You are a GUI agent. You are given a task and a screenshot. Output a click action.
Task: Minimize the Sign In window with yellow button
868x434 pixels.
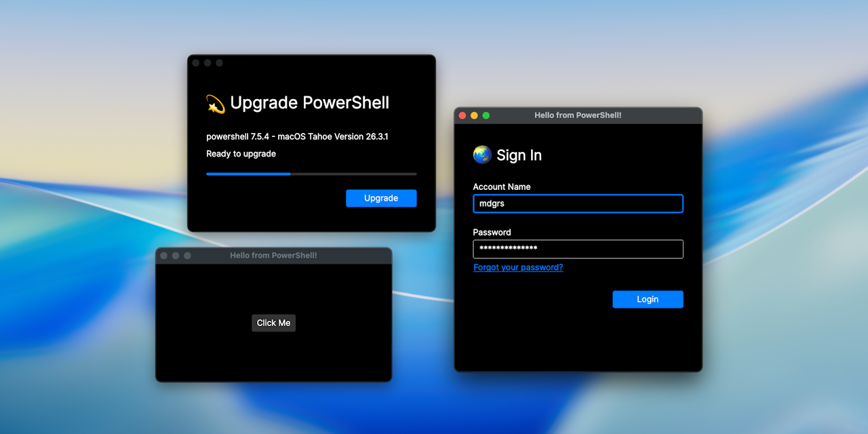coord(474,115)
